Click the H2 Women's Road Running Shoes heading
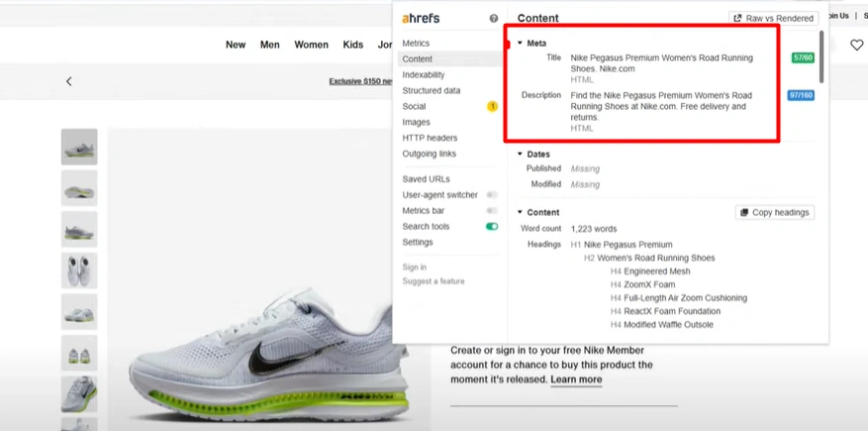Viewport: 868px width, 431px height. tap(649, 259)
